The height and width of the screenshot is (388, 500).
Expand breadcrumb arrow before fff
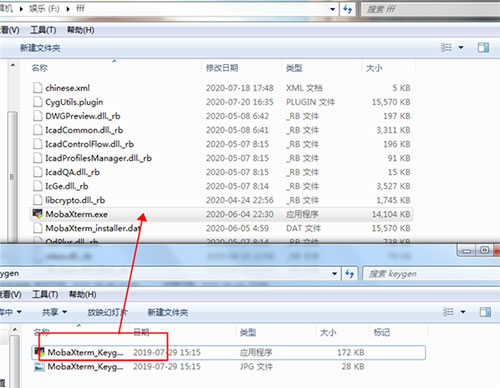pos(68,9)
